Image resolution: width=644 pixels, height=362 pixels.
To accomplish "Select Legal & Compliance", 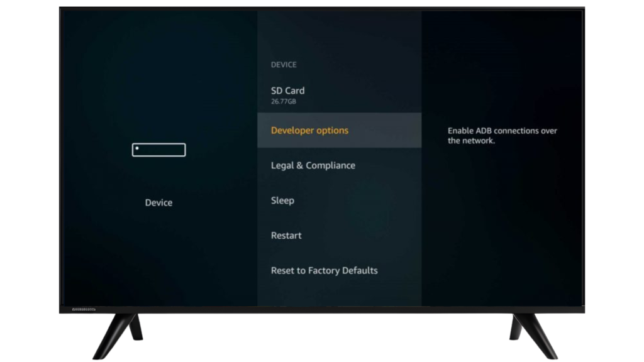I will tap(313, 165).
